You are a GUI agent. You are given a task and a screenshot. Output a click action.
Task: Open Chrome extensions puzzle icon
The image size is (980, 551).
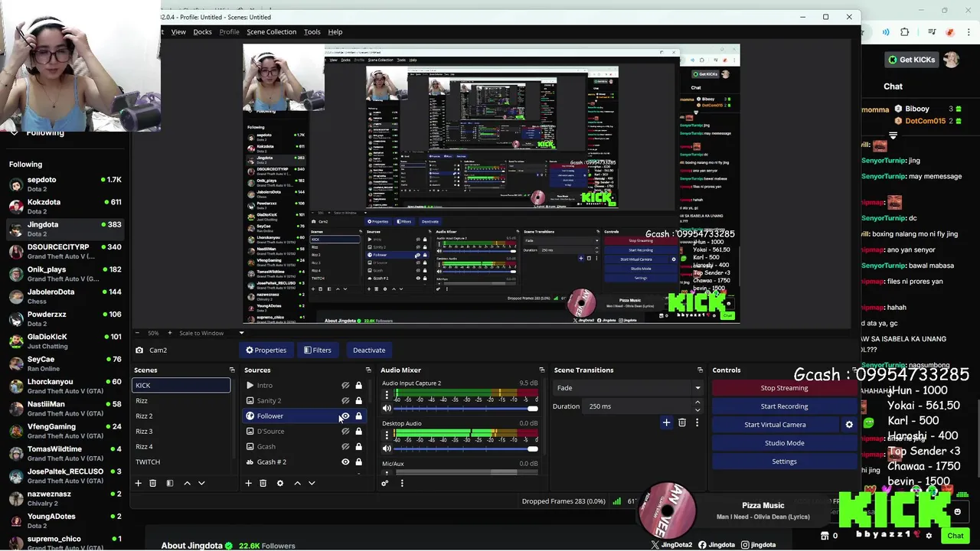(x=905, y=32)
